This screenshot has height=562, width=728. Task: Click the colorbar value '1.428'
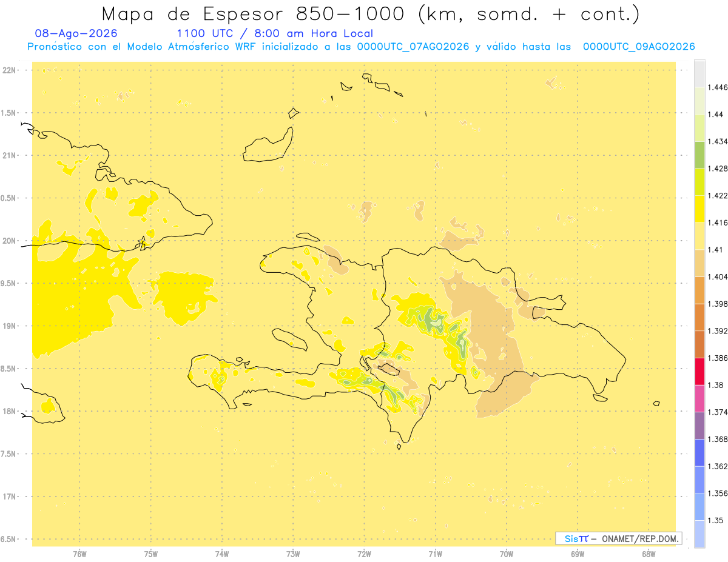pos(718,169)
